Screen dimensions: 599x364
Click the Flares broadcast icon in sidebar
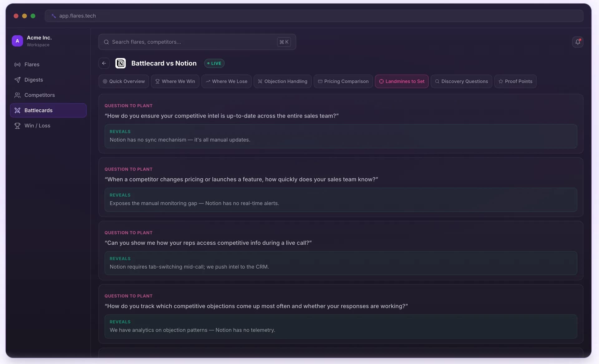tap(17, 65)
